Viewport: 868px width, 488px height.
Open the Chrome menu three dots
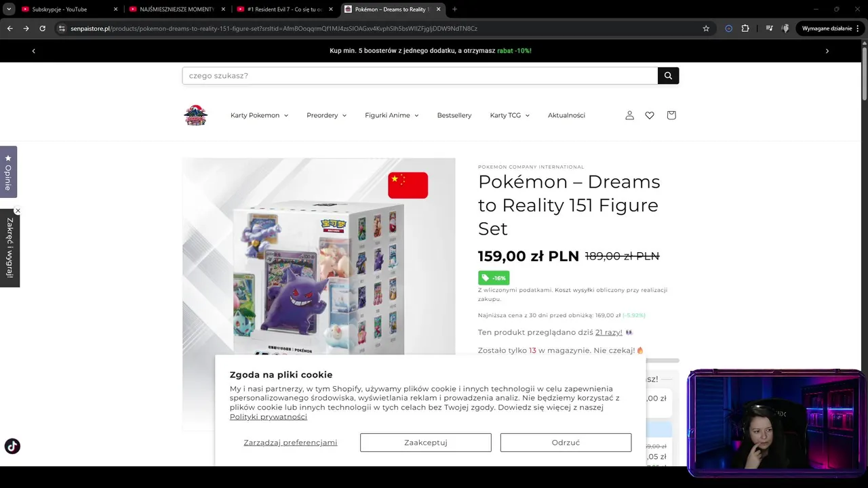coord(858,28)
